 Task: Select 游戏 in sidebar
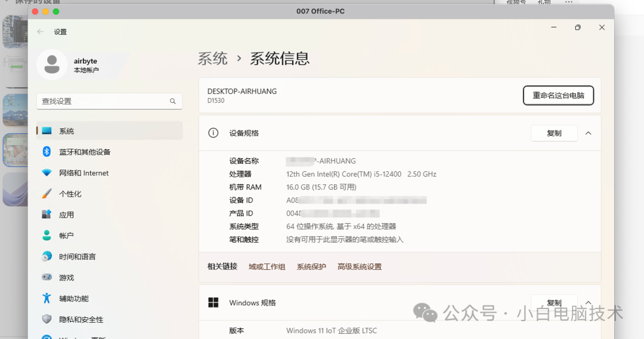point(109,278)
